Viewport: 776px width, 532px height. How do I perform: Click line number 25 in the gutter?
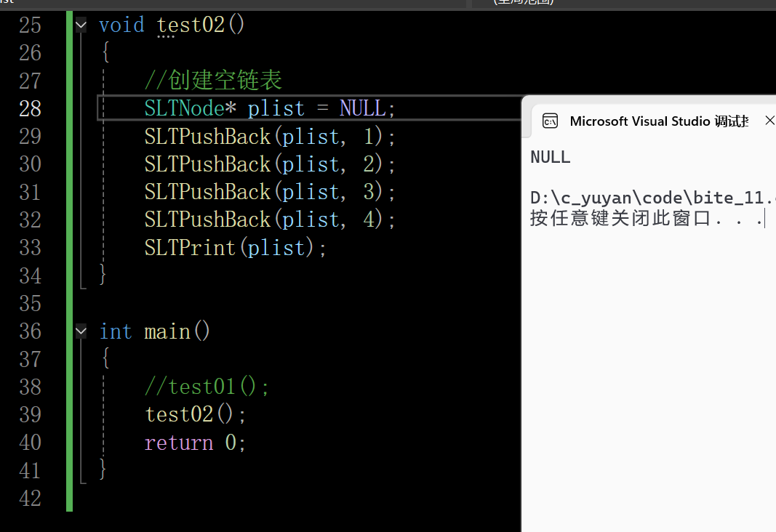[31, 25]
